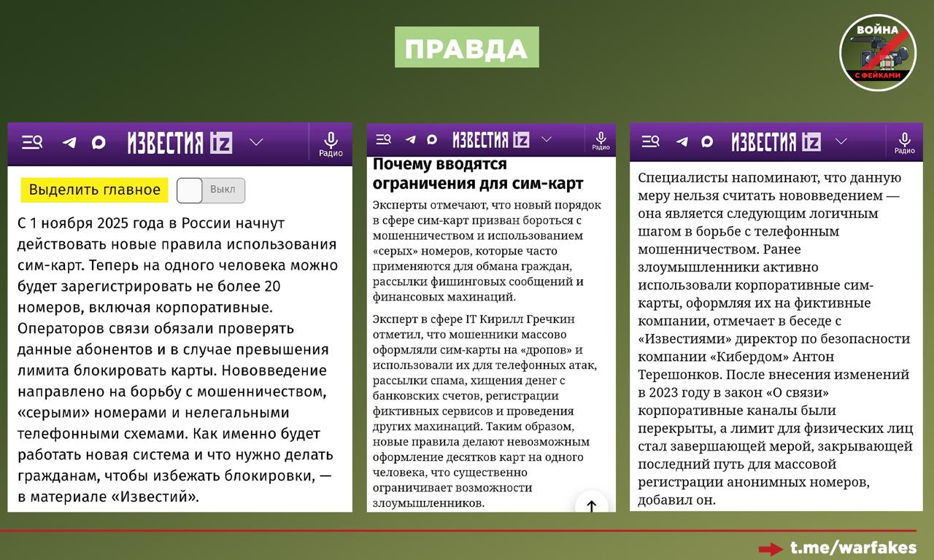
Task: Enable Выделить главное highlighting mode
Action: click(94, 190)
